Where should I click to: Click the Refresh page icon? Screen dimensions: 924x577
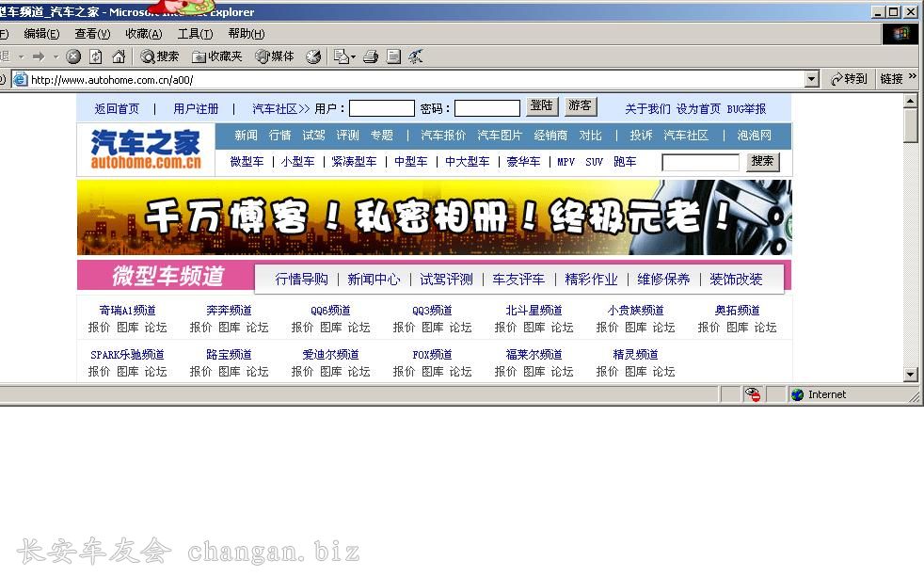[x=95, y=56]
